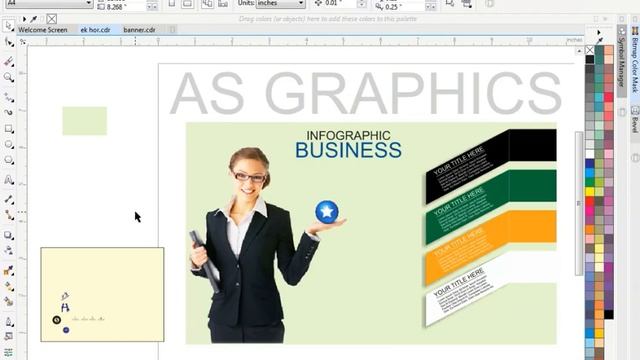Click ruler origin corner icon

click(x=22, y=41)
